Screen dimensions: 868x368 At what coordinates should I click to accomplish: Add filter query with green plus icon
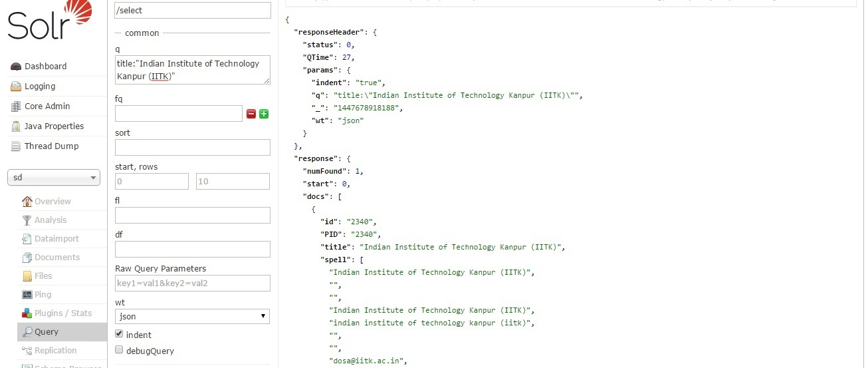coord(264,114)
